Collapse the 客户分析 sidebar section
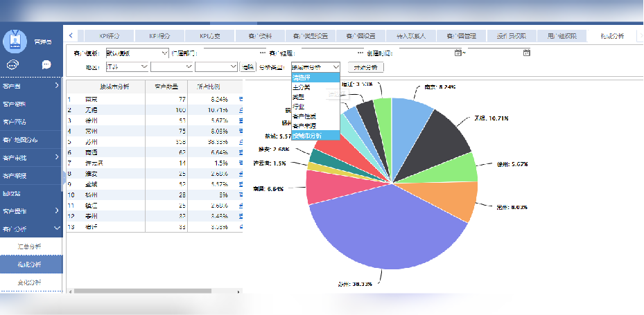Image resolution: width=644 pixels, height=315 pixels. pyautogui.click(x=57, y=228)
